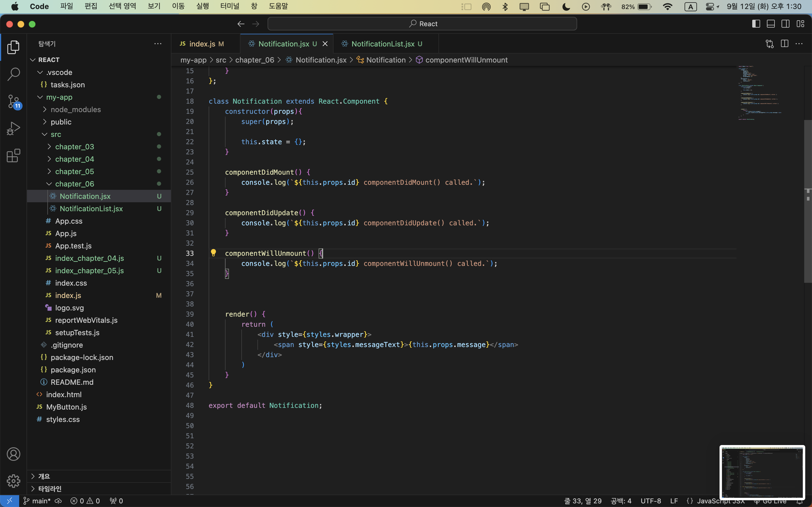The height and width of the screenshot is (507, 812).
Task: Switch to the NotificationList.jsx tab
Action: (383, 44)
